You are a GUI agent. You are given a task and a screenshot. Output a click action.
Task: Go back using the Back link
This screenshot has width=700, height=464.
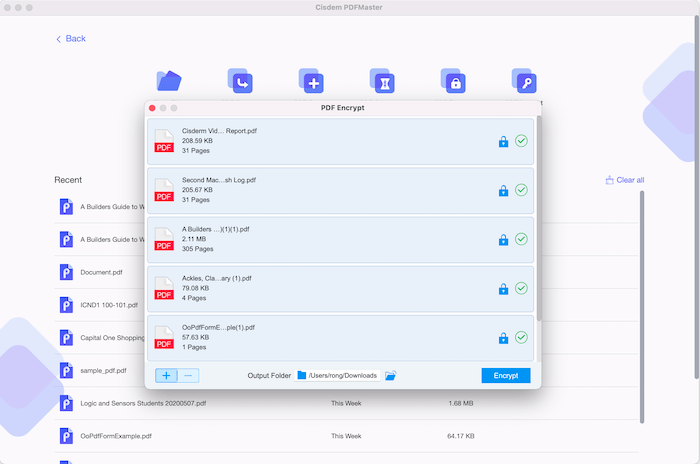pos(71,39)
